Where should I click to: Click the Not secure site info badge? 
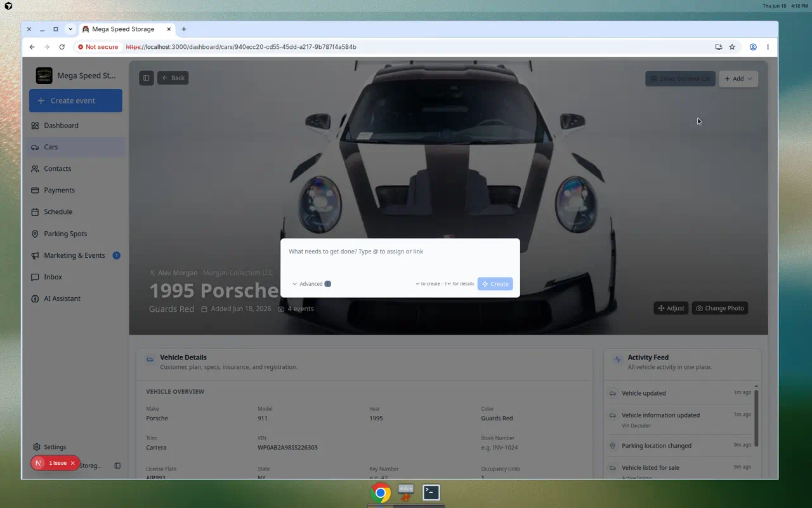(98, 47)
